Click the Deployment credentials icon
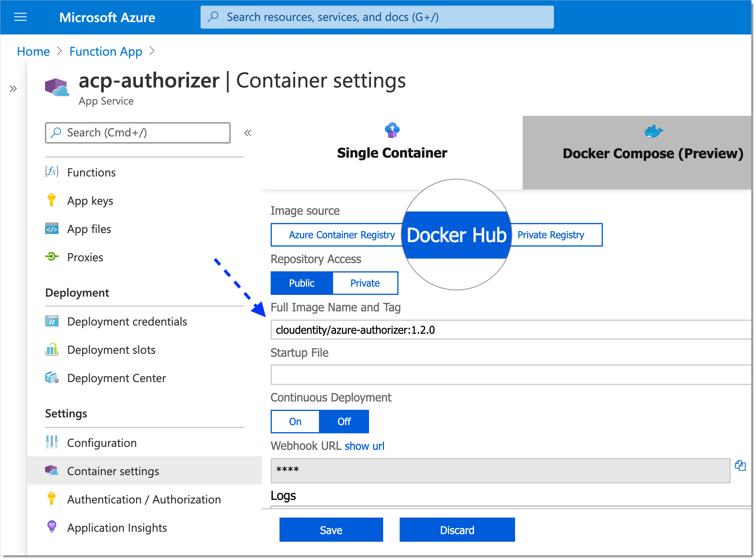Image resolution: width=756 pixels, height=560 pixels. click(x=52, y=321)
